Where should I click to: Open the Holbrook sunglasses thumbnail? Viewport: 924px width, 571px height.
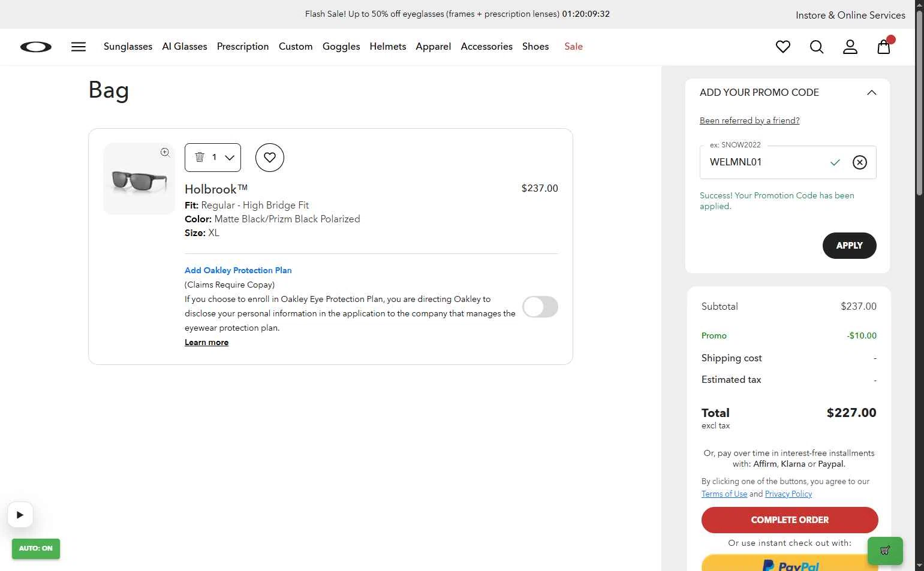point(139,179)
